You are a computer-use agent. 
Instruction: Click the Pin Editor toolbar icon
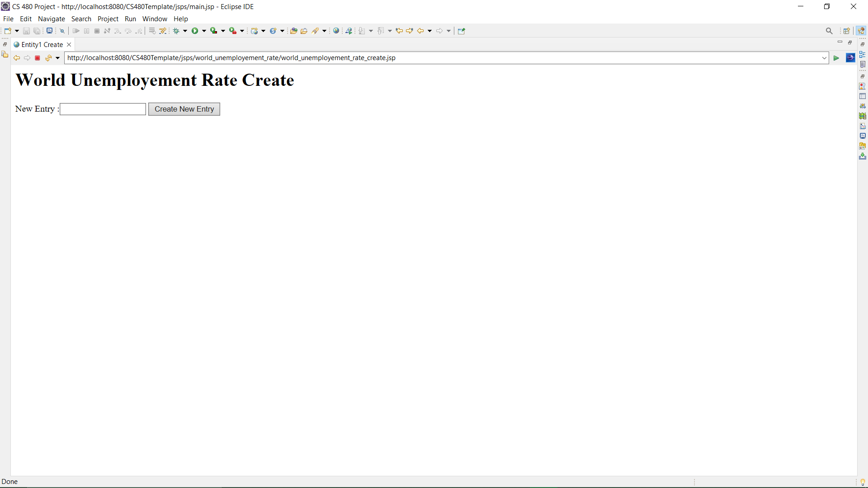coord(461,31)
